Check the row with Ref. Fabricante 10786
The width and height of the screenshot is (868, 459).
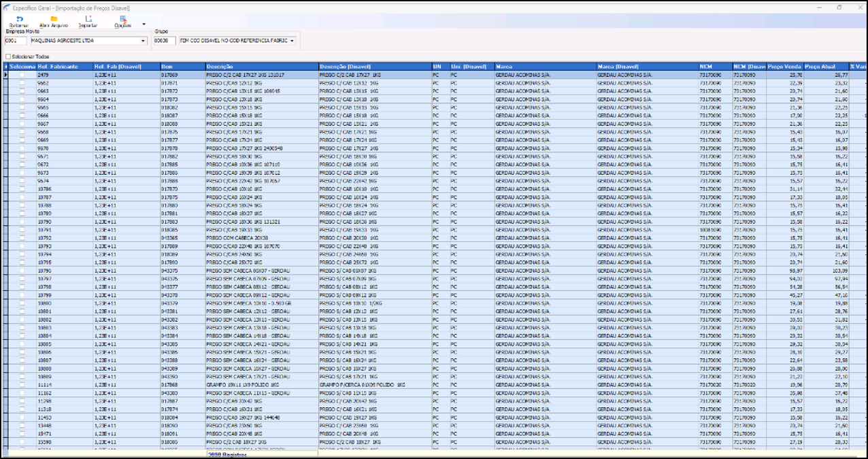(x=22, y=189)
